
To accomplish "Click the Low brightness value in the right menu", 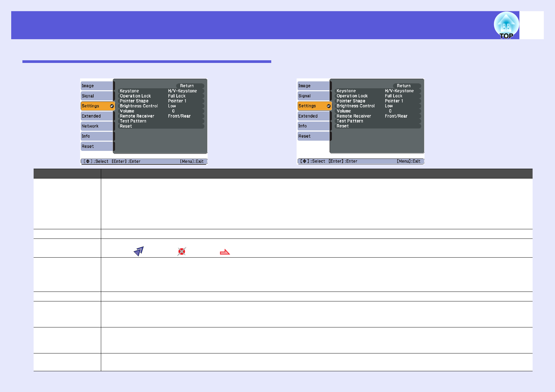I will (x=389, y=106).
